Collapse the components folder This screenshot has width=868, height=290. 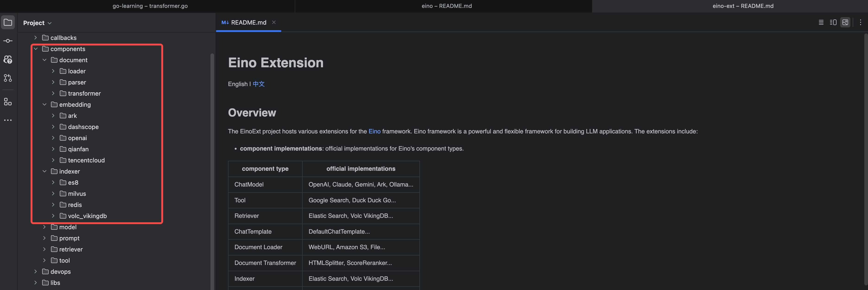[36, 49]
